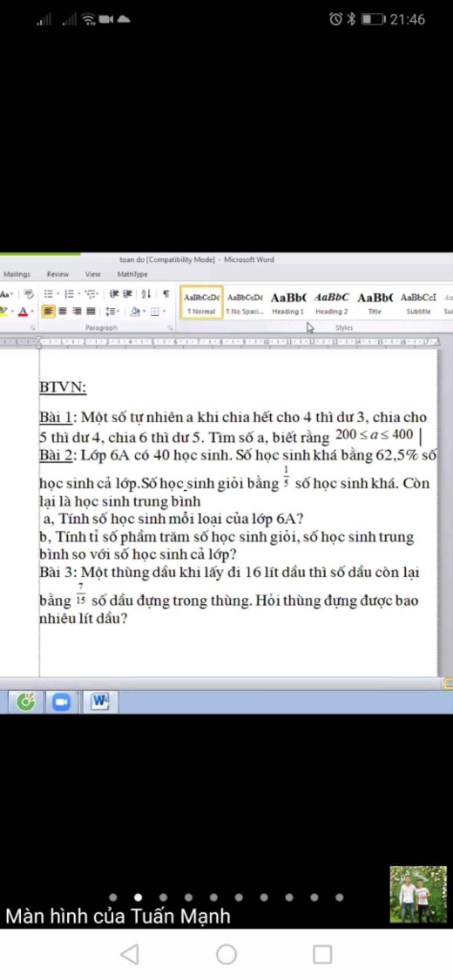Viewport: 453px width, 980px height.
Task: Toggle Align Text Right
Action: click(77, 312)
